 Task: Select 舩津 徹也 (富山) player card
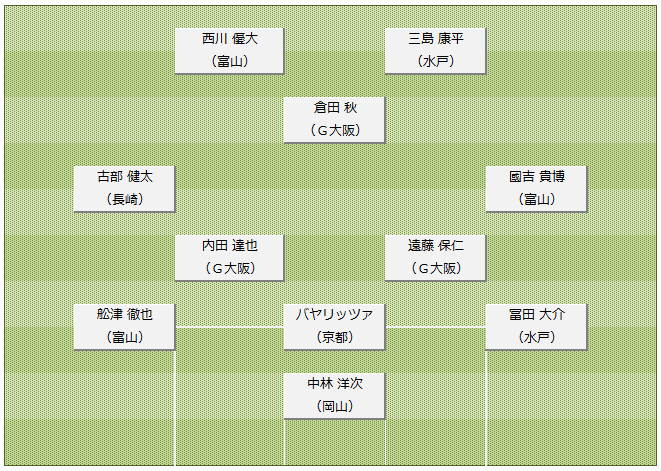click(124, 327)
